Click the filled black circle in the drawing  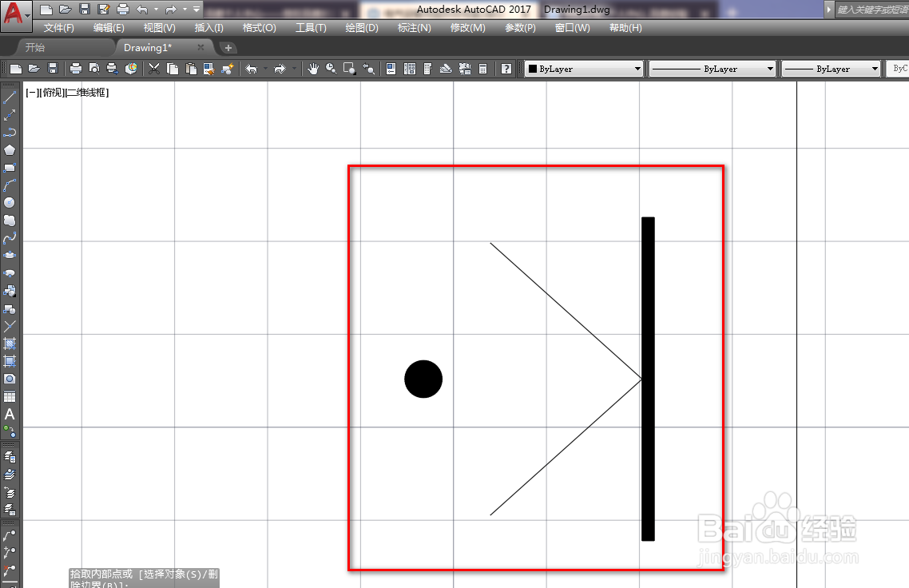[423, 379]
